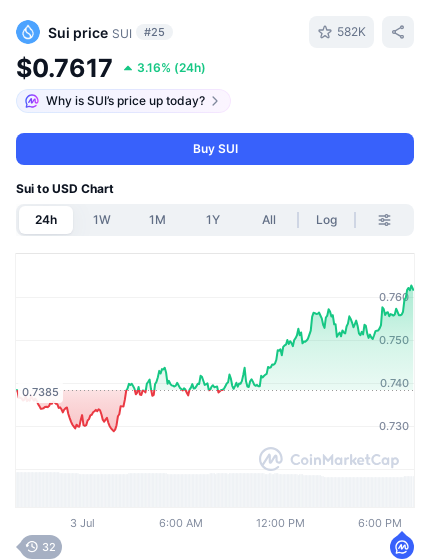Select the 24h time range
The width and height of the screenshot is (430, 560).
click(46, 220)
